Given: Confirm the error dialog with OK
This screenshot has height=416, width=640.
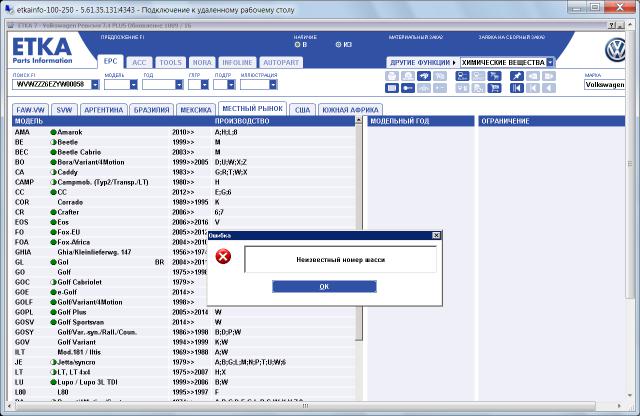Looking at the screenshot, I should (324, 287).
